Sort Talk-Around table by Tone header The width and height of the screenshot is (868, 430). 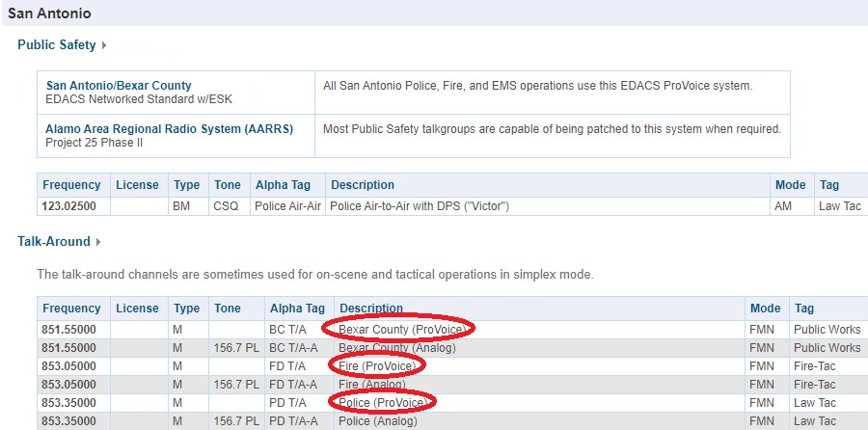coord(228,309)
